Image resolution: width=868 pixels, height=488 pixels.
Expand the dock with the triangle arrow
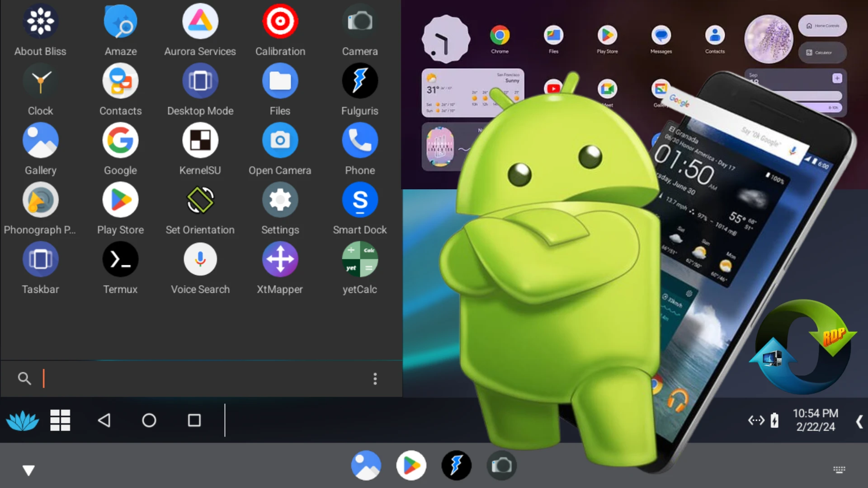tap(29, 469)
